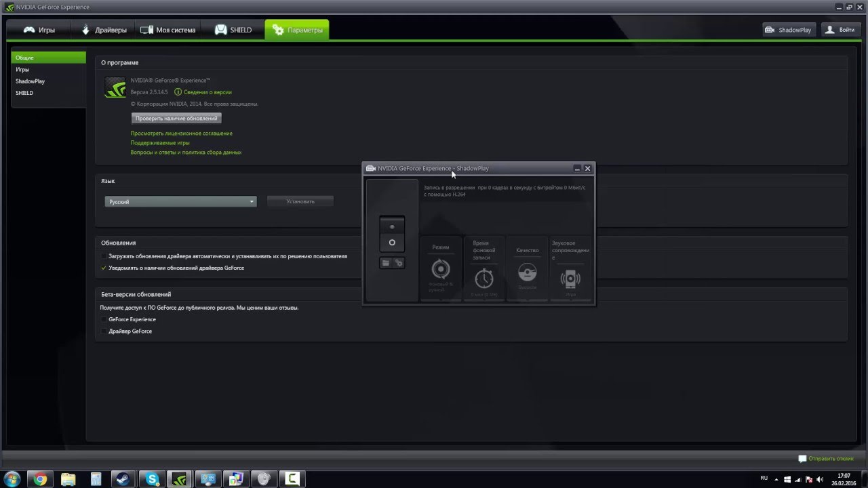
Task: Click the network signal tray icon
Action: point(797,479)
